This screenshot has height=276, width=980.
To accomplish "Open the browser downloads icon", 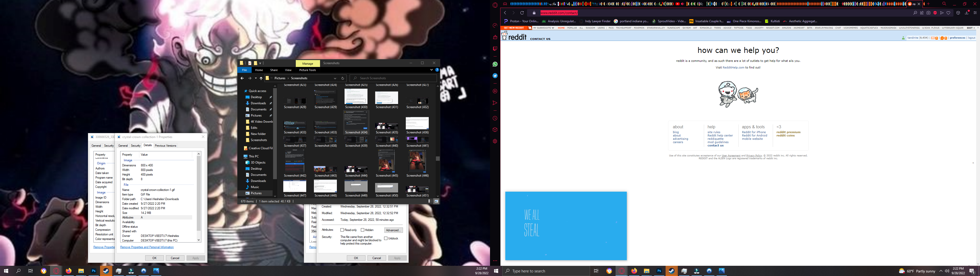I will click(x=967, y=13).
